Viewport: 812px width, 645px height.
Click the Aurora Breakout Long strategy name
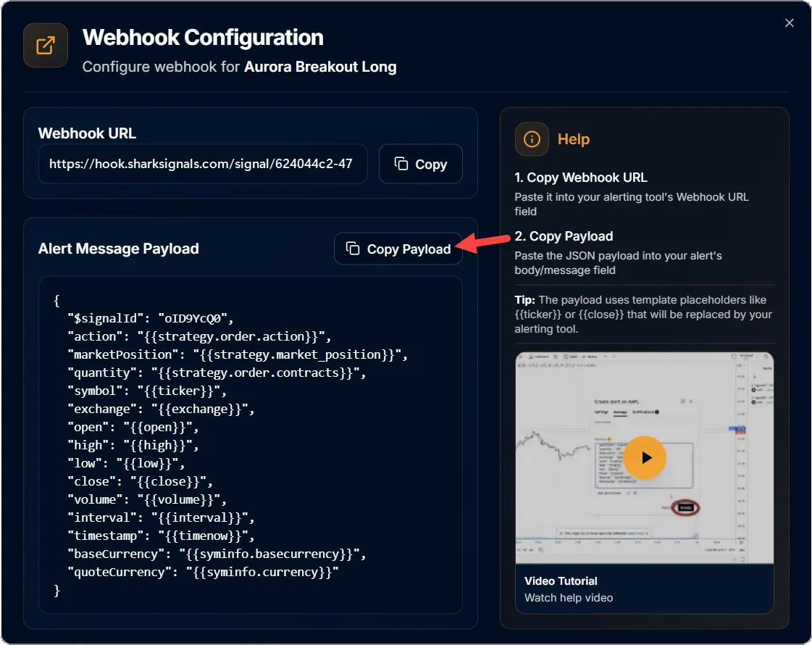(321, 67)
